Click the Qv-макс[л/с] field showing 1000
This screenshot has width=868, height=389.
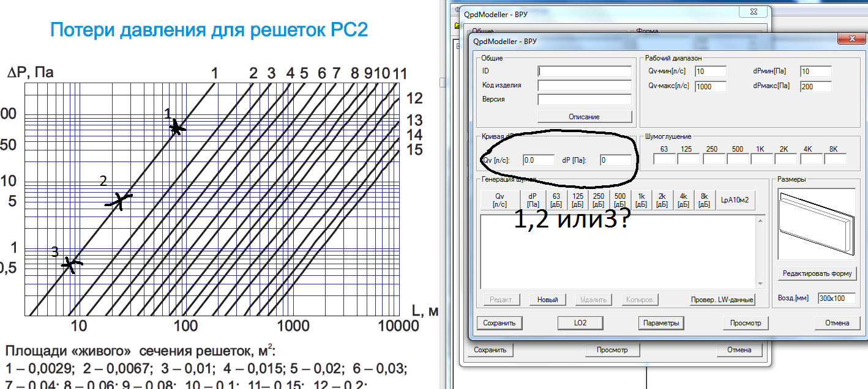pos(711,86)
